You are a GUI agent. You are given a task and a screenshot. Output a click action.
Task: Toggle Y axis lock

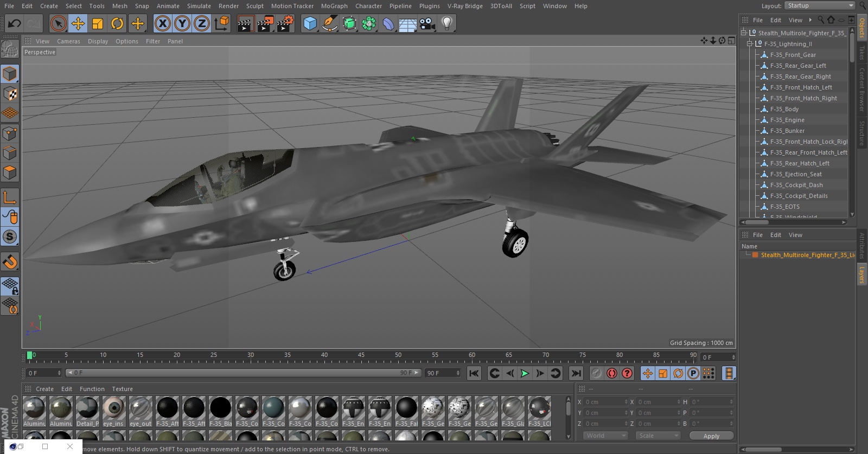click(182, 23)
